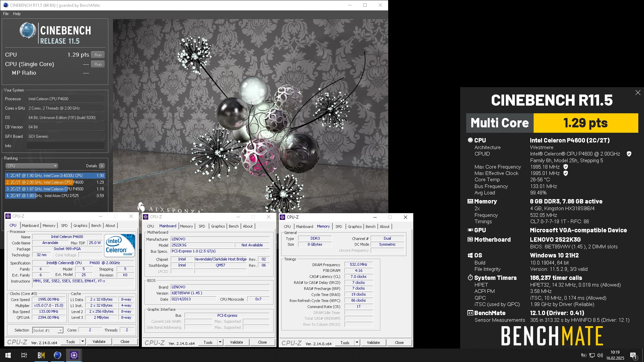This screenshot has height=362, width=644.
Task: Open Task View on the taskbar
Action: coord(24,355)
